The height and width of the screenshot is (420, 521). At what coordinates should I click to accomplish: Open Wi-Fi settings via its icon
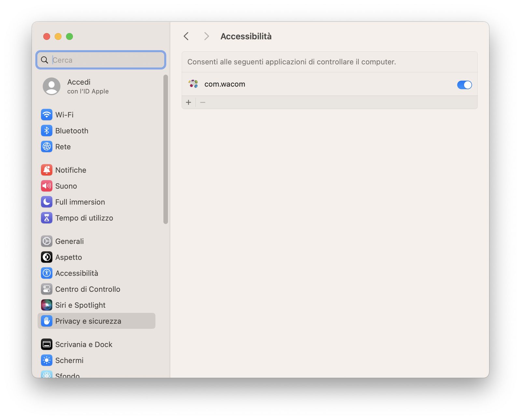tap(47, 115)
